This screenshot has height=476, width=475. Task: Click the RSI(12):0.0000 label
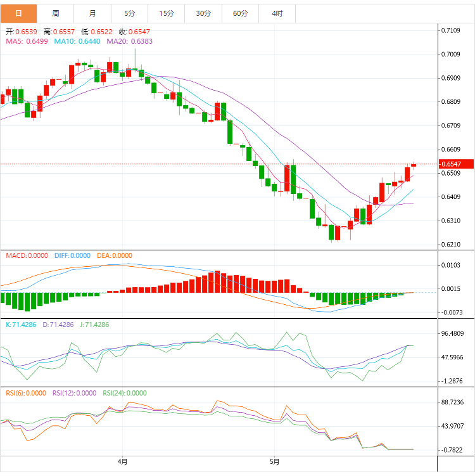74,393
